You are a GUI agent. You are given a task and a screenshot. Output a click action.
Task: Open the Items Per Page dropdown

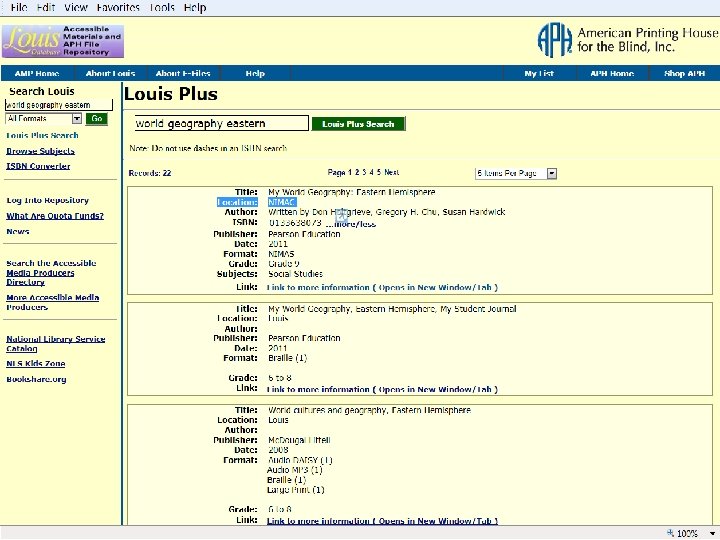tap(516, 174)
